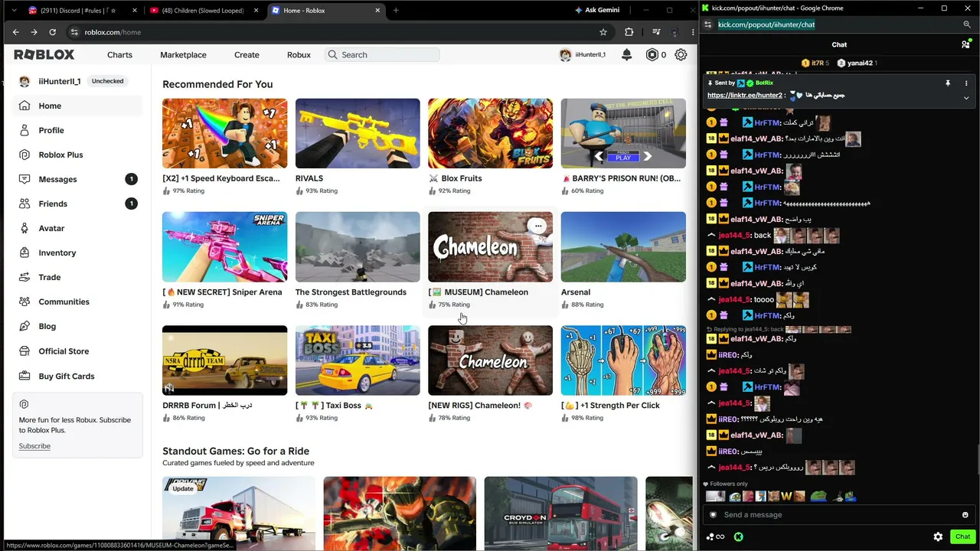Open zoom magnifier icon in Kick address bar
980x551 pixels.
967,24
